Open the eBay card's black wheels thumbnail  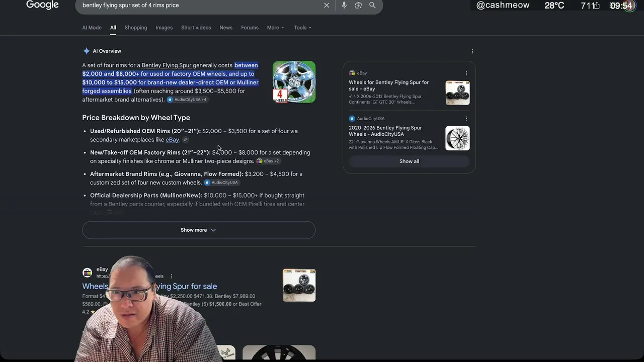click(457, 93)
